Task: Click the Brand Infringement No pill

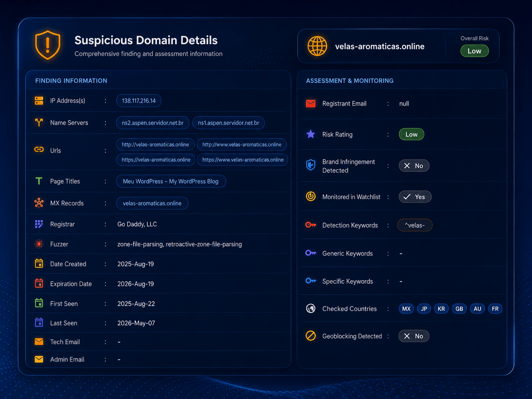Action: (414, 166)
